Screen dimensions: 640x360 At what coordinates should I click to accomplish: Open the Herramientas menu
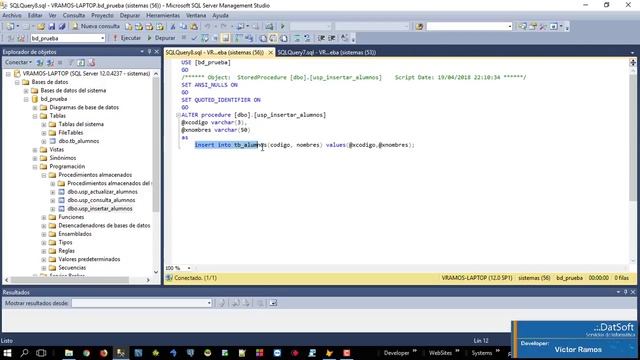(163, 16)
